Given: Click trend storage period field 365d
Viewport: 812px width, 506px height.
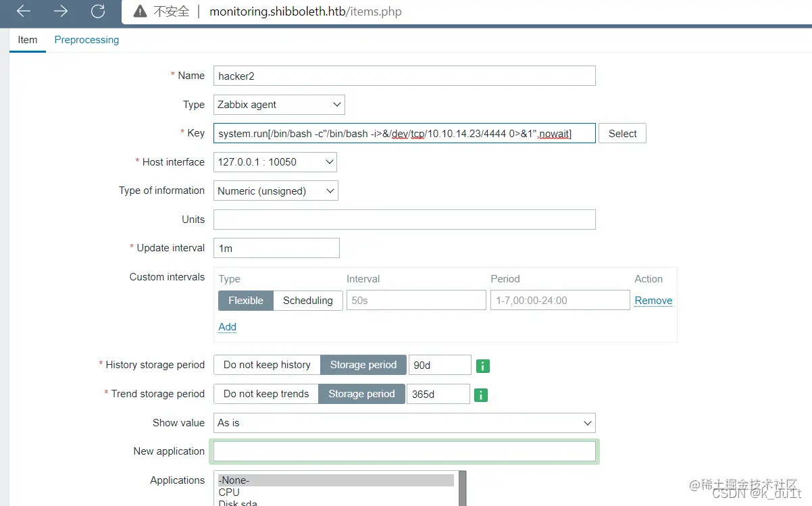Looking at the screenshot, I should click(x=438, y=394).
